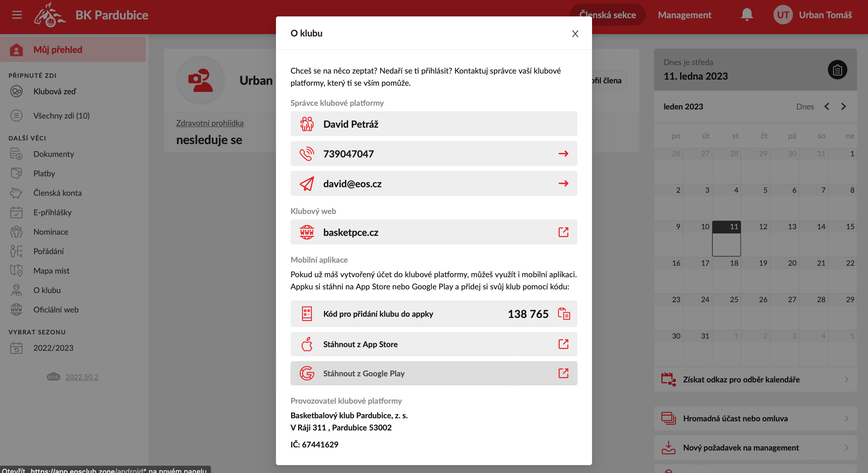The height and width of the screenshot is (473, 868).
Task: Click calendar subscription link icon
Action: 668,380
